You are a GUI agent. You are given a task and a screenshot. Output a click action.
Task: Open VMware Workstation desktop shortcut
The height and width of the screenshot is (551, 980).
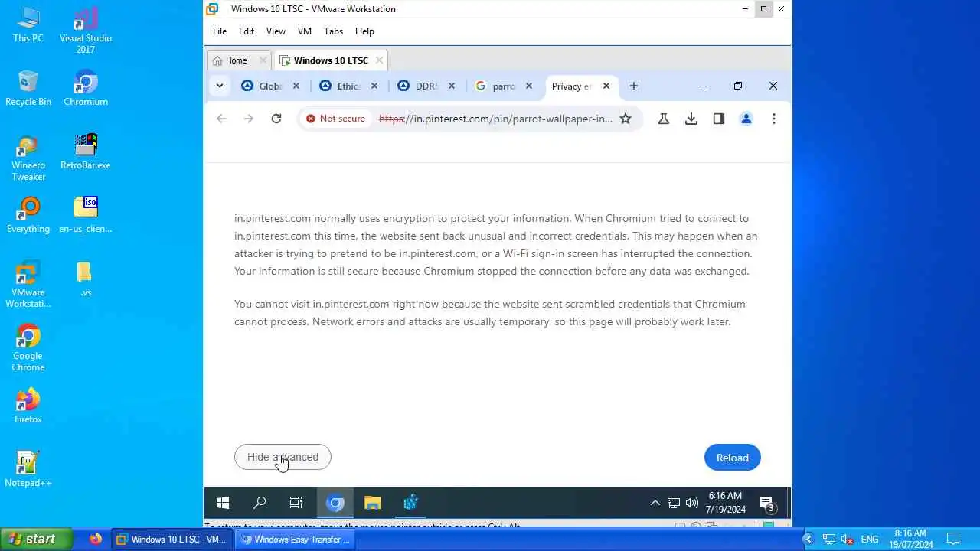[x=28, y=285]
